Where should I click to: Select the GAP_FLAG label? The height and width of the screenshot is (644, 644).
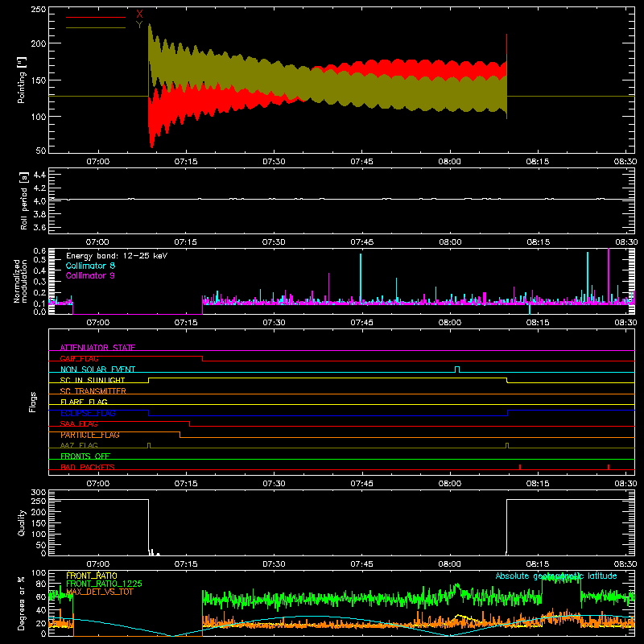click(x=79, y=358)
